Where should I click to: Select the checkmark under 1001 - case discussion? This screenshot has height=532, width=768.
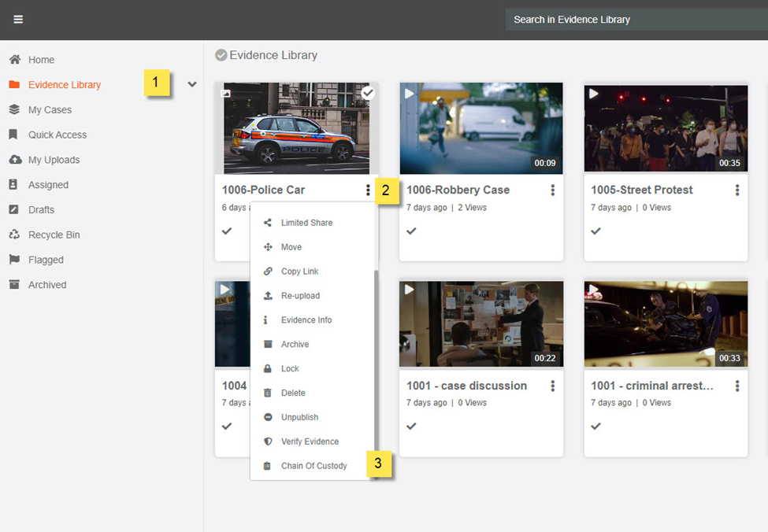click(x=411, y=426)
